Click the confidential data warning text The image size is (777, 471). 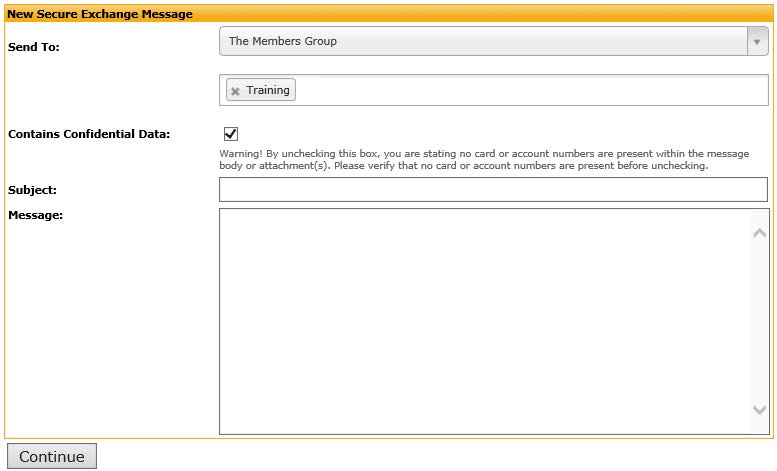[x=484, y=160]
